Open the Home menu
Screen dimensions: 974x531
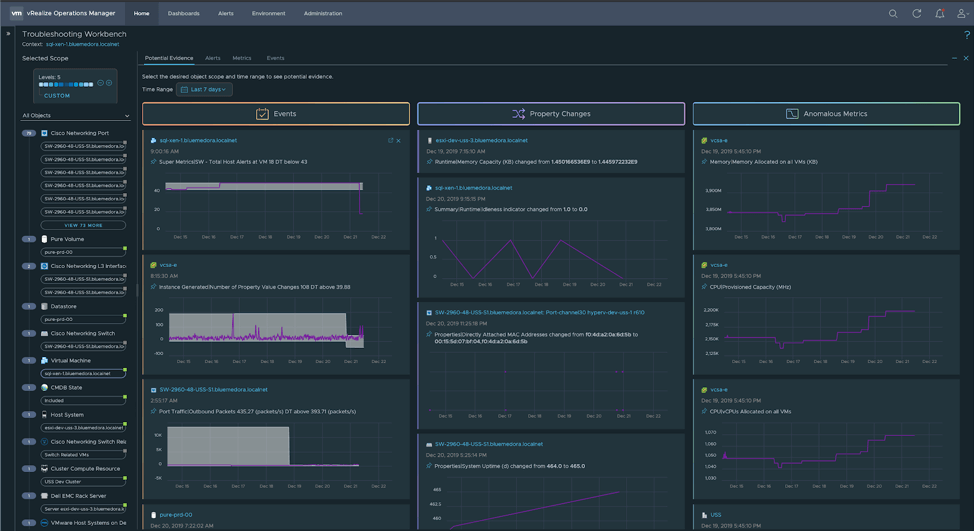[x=142, y=13]
